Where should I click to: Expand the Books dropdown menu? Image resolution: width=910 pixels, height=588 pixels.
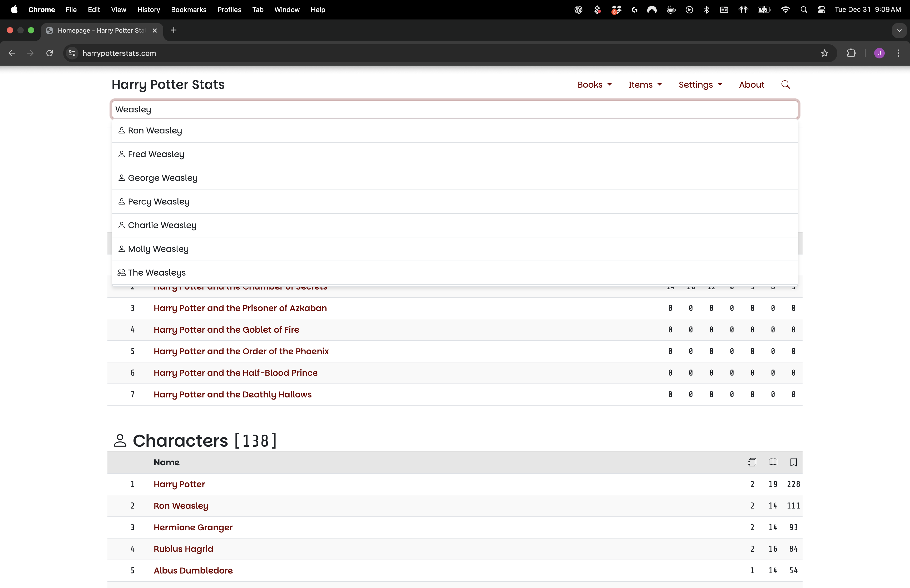594,84
